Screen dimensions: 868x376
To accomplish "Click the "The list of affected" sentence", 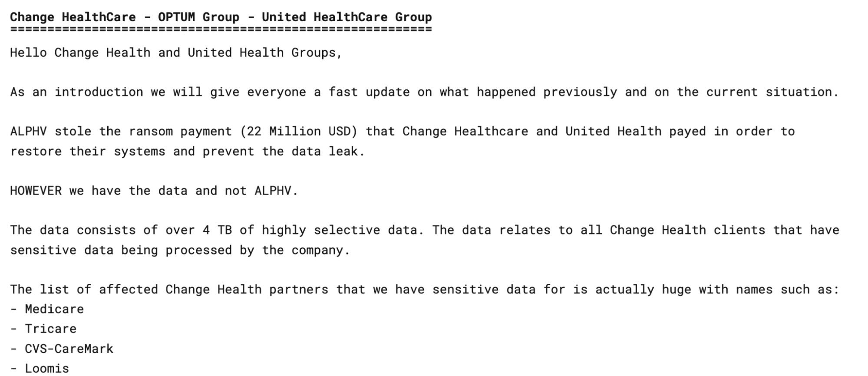I will (x=424, y=290).
